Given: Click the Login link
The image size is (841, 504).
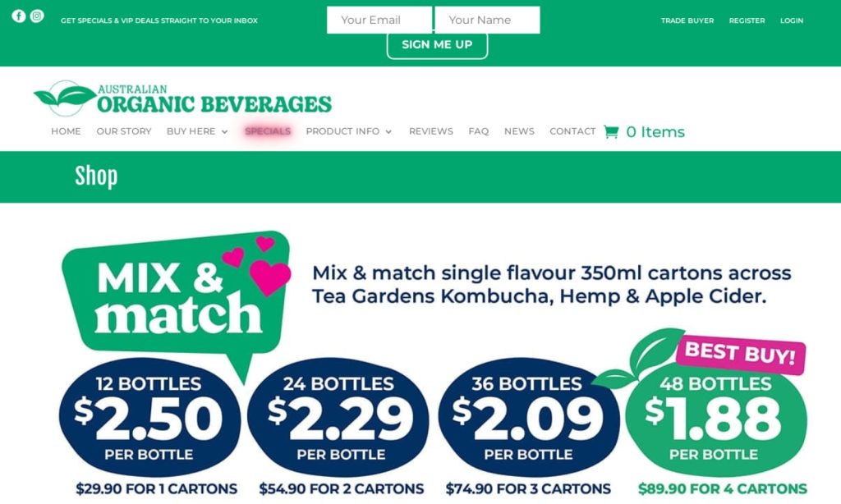Looking at the screenshot, I should click(792, 21).
